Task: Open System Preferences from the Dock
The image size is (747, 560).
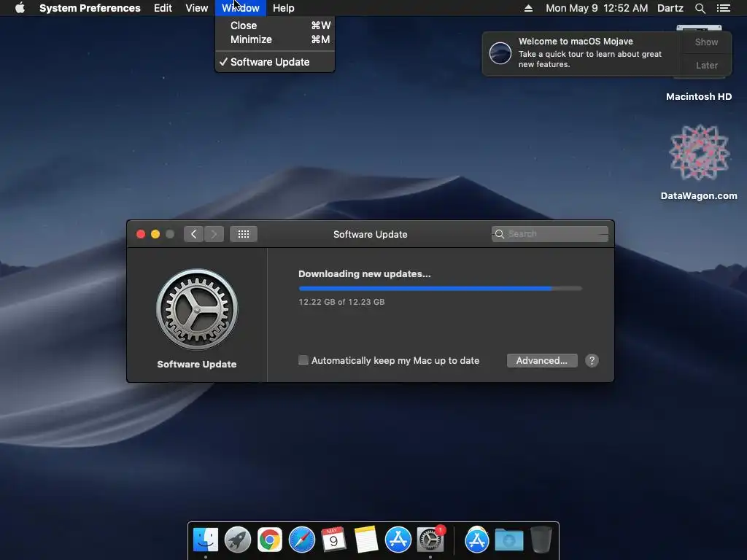Action: pos(430,540)
